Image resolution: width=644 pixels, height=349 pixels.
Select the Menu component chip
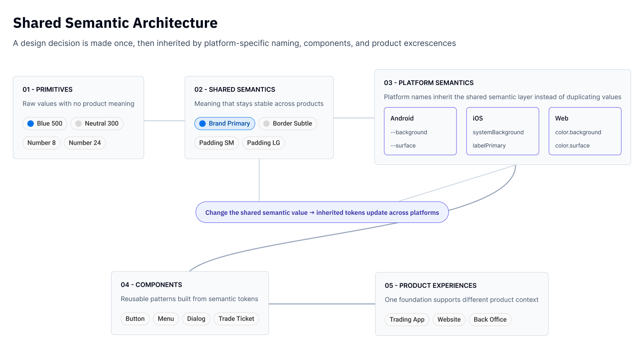coord(166,319)
